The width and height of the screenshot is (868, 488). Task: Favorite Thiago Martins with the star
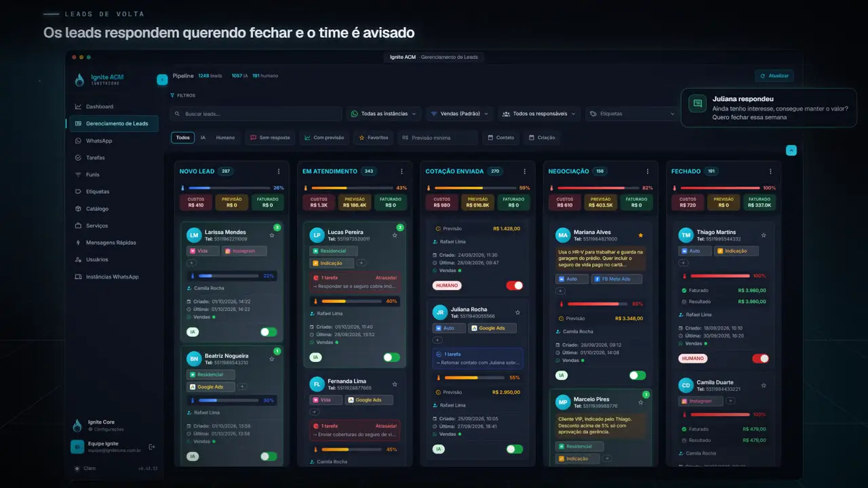pos(764,235)
